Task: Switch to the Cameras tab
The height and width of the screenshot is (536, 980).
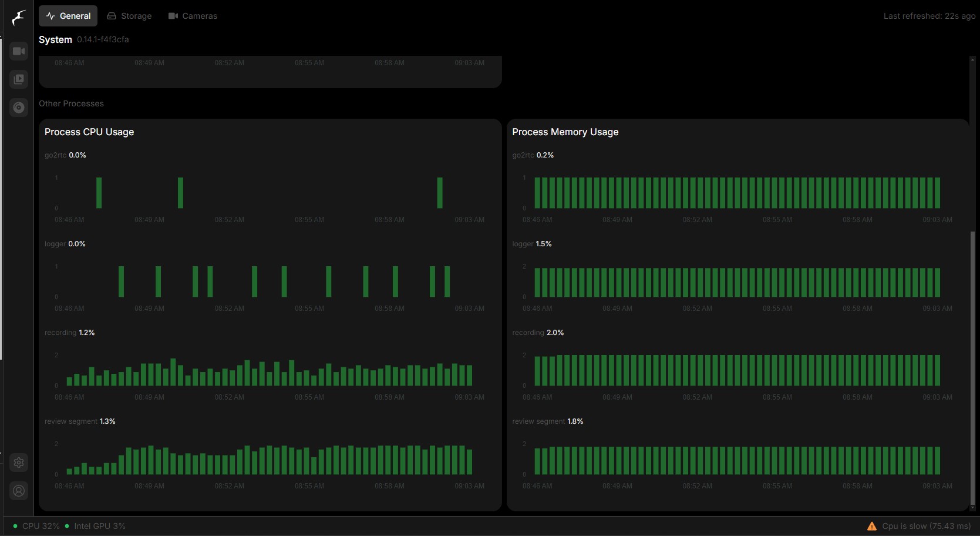Action: (x=193, y=16)
